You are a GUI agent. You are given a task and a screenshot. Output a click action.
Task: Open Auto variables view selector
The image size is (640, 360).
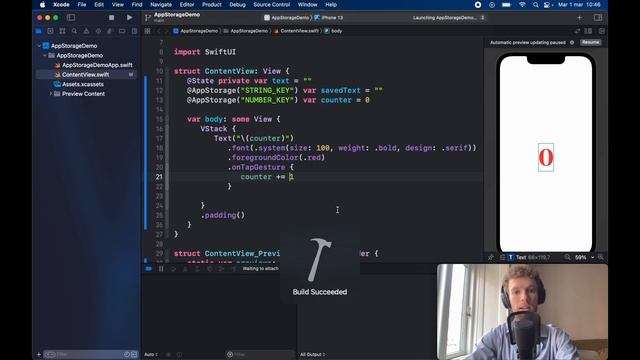click(x=151, y=354)
